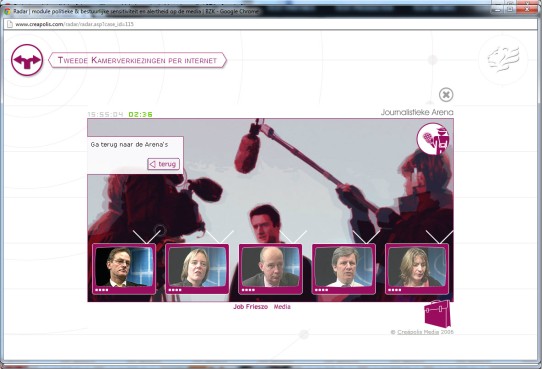Open the Creapolis Media copyright link
The height and width of the screenshot is (369, 542).
point(418,332)
